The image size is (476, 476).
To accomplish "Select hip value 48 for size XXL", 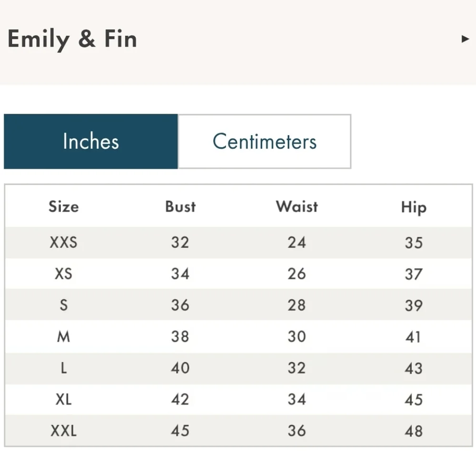I will click(413, 431).
